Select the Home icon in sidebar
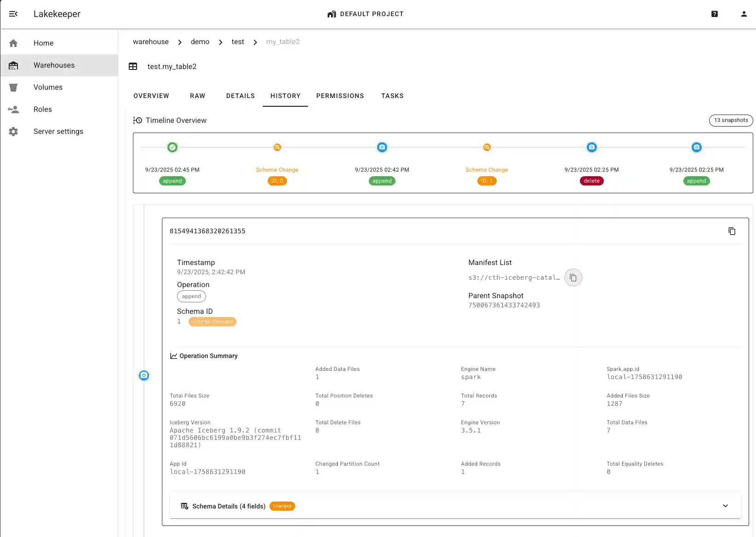The height and width of the screenshot is (537, 756). tap(13, 43)
